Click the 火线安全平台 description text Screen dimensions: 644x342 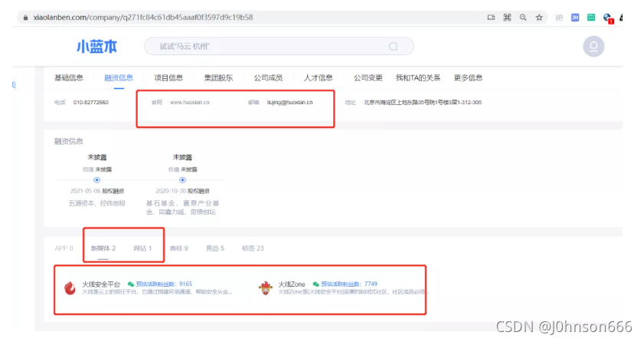[x=157, y=292]
